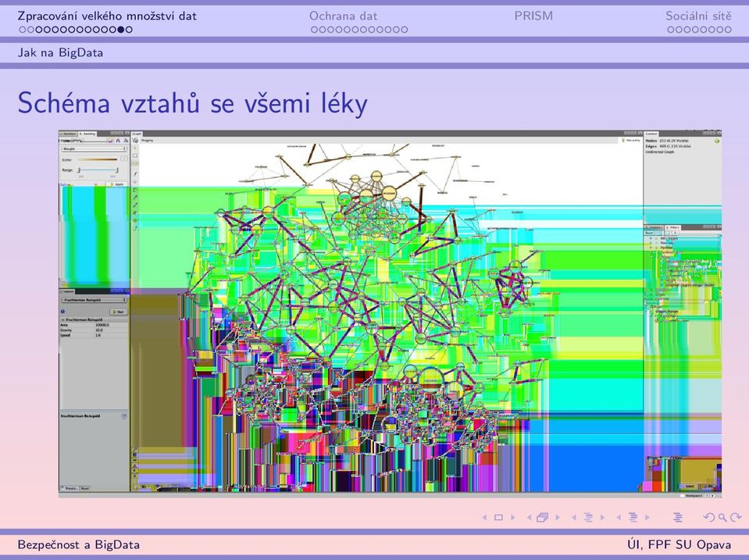Click the right handle of Range slider
The height and width of the screenshot is (560, 749).
click(x=117, y=170)
